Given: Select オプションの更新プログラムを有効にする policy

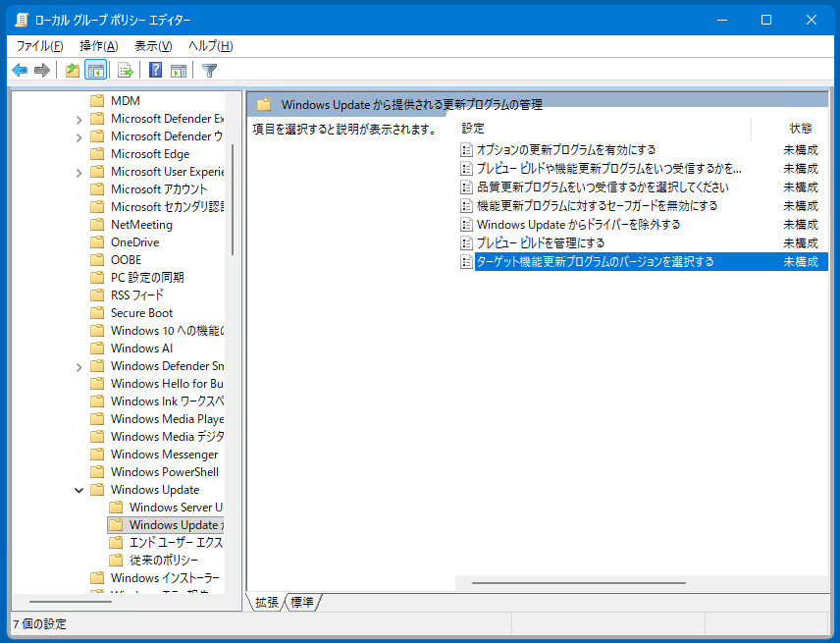Looking at the screenshot, I should click(565, 150).
